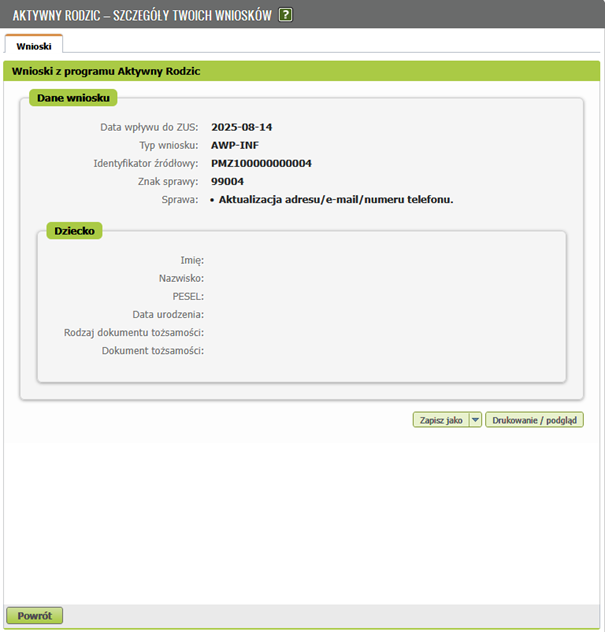Viewport: 605px width, 632px height.
Task: Click the Zapisz jako button
Action: point(440,421)
